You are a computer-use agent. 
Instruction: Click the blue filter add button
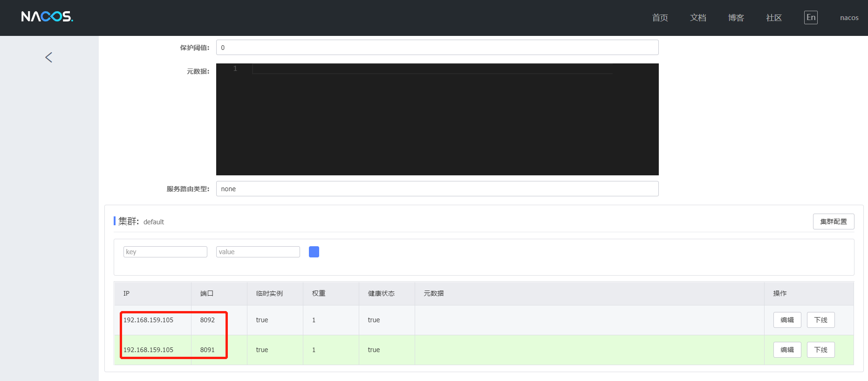click(314, 252)
